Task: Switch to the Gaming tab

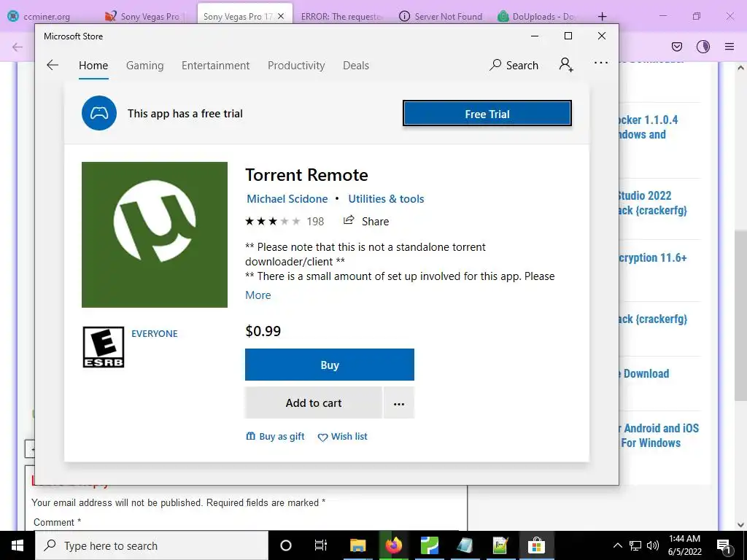Action: coord(145,66)
